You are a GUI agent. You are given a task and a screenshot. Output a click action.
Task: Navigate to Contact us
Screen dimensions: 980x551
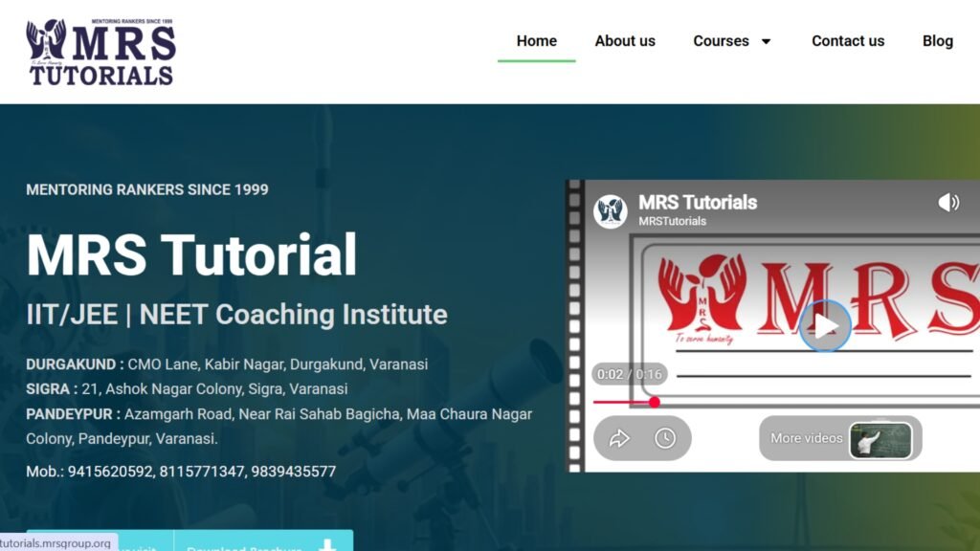click(x=848, y=41)
